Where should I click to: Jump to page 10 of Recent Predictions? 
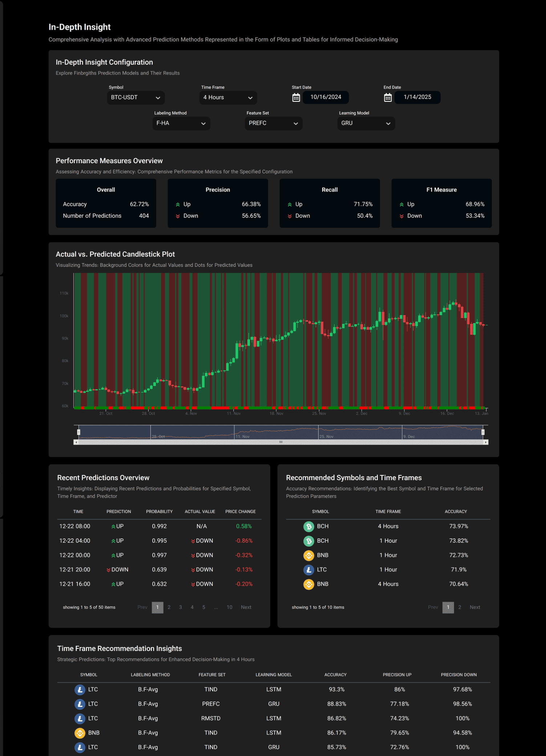pyautogui.click(x=229, y=607)
